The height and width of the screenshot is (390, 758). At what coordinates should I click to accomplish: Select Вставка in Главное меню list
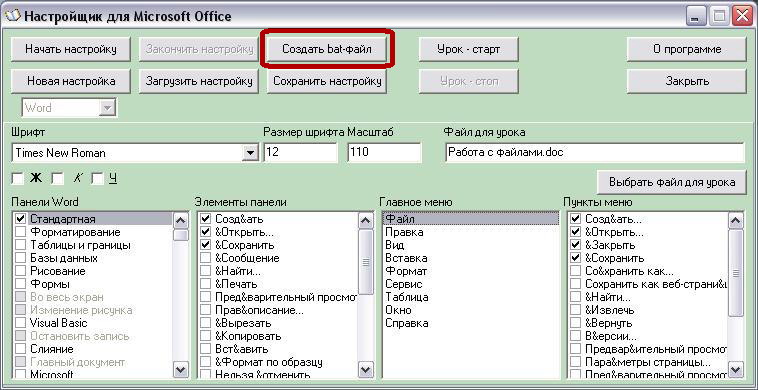pyautogui.click(x=470, y=259)
